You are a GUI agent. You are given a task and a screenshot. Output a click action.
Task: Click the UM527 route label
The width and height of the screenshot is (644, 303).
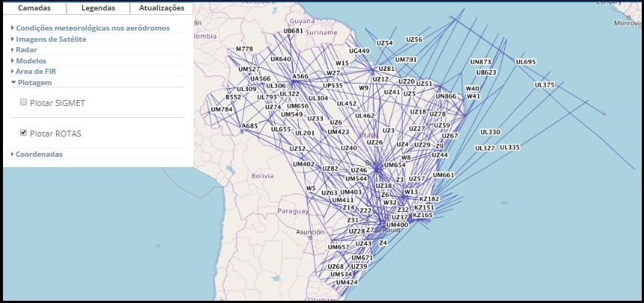pyautogui.click(x=250, y=69)
